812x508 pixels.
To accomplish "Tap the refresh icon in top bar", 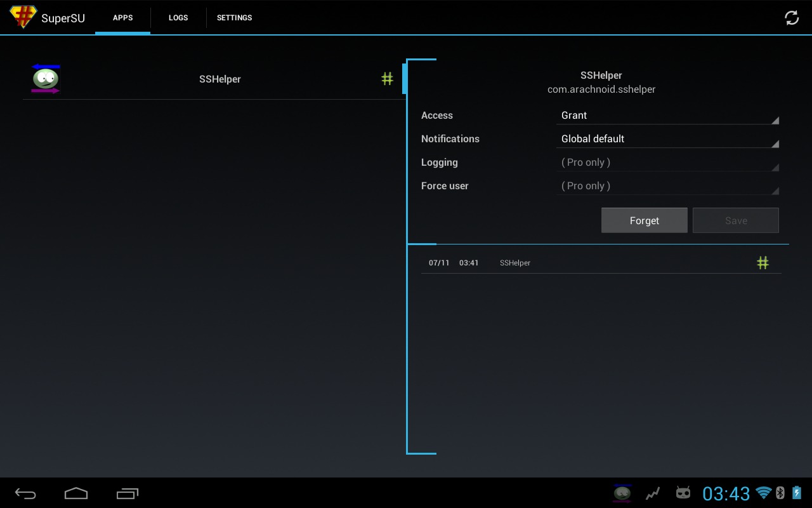I will click(x=791, y=18).
